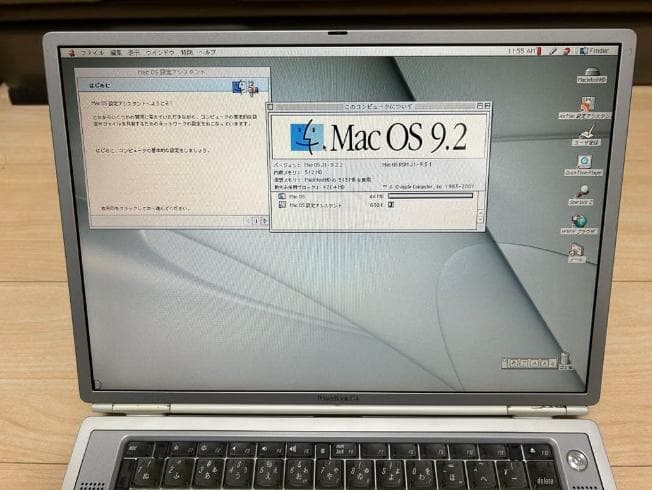Screen dimensions: 652x490
Task: Select the Macintosh HD disk icon
Action: coord(592,75)
